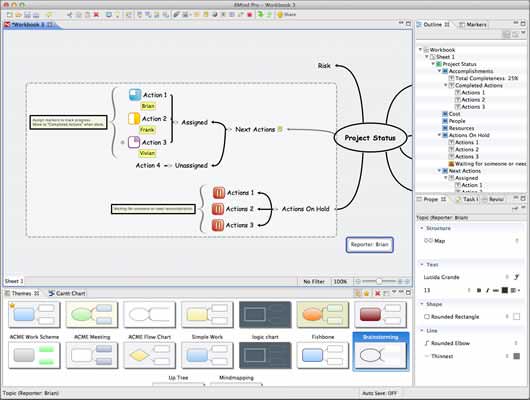Click the No Filter status button
Viewport: 530px width, 400px height.
click(314, 281)
